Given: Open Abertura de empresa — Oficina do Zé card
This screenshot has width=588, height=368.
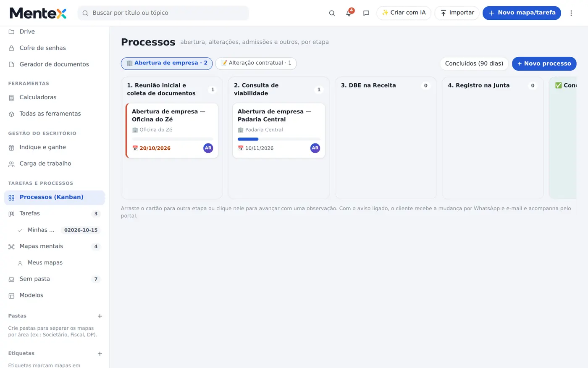Looking at the screenshot, I should [172, 130].
